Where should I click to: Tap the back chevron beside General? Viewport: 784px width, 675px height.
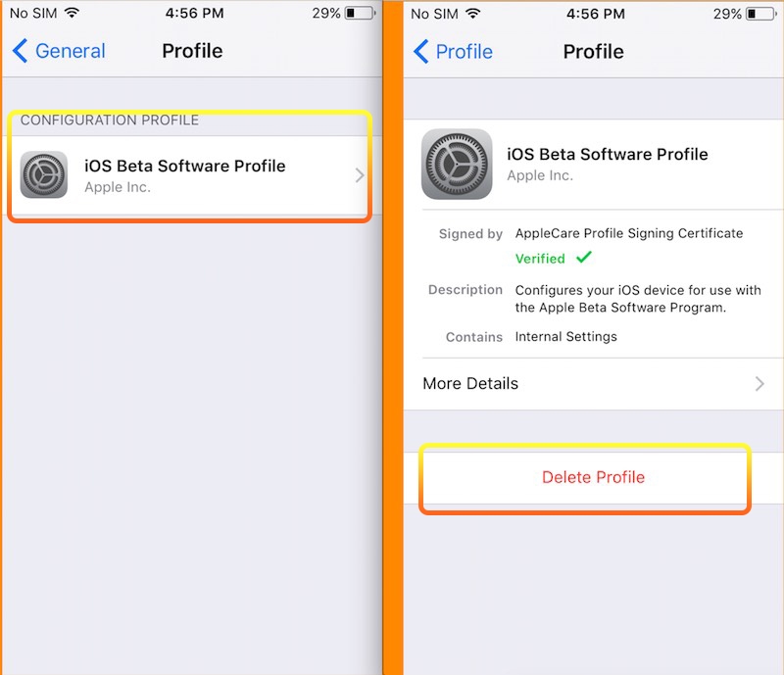click(x=20, y=51)
